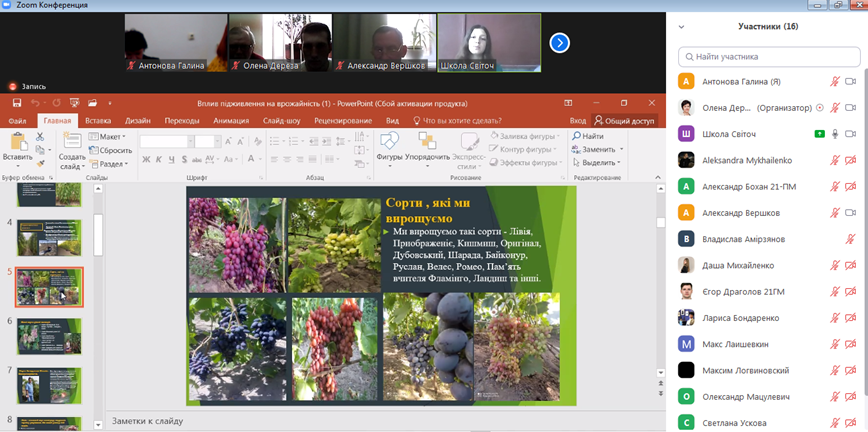Click the Найти участника search field

pos(768,57)
